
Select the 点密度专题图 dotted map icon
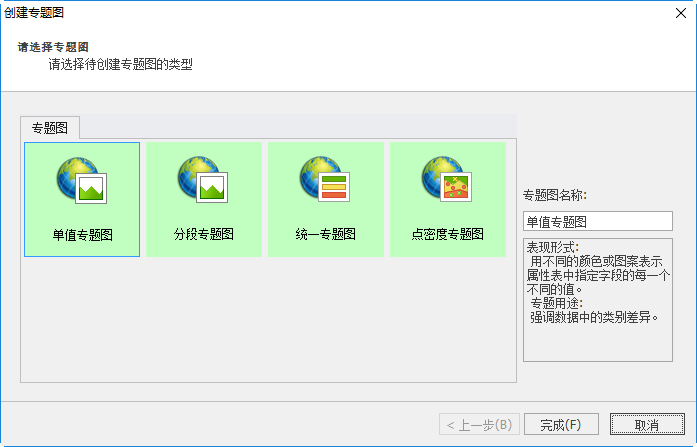[x=447, y=181]
